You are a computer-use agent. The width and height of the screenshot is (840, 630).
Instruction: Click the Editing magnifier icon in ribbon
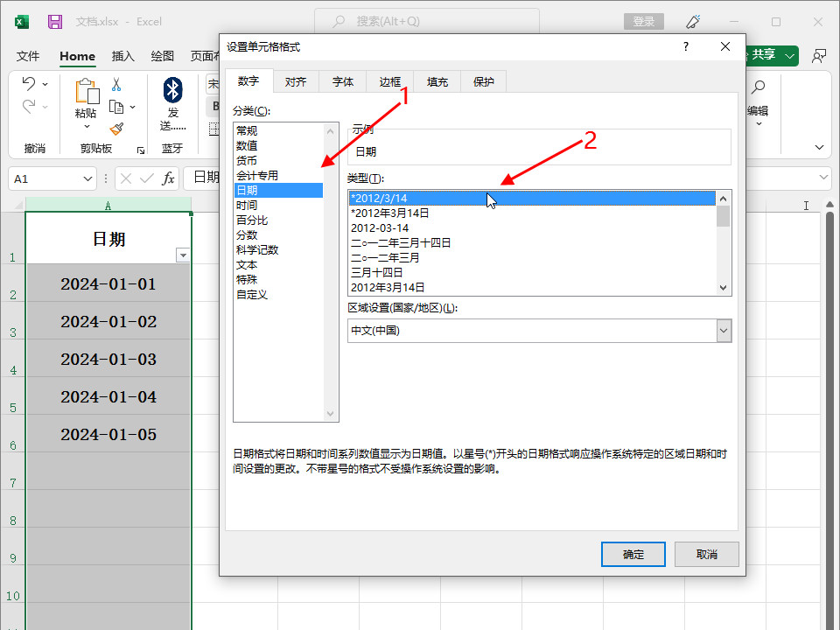coord(758,87)
